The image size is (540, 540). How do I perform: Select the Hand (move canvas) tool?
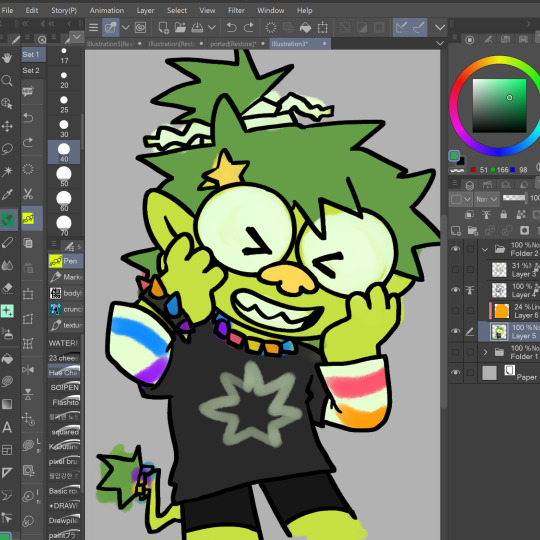tap(7, 58)
